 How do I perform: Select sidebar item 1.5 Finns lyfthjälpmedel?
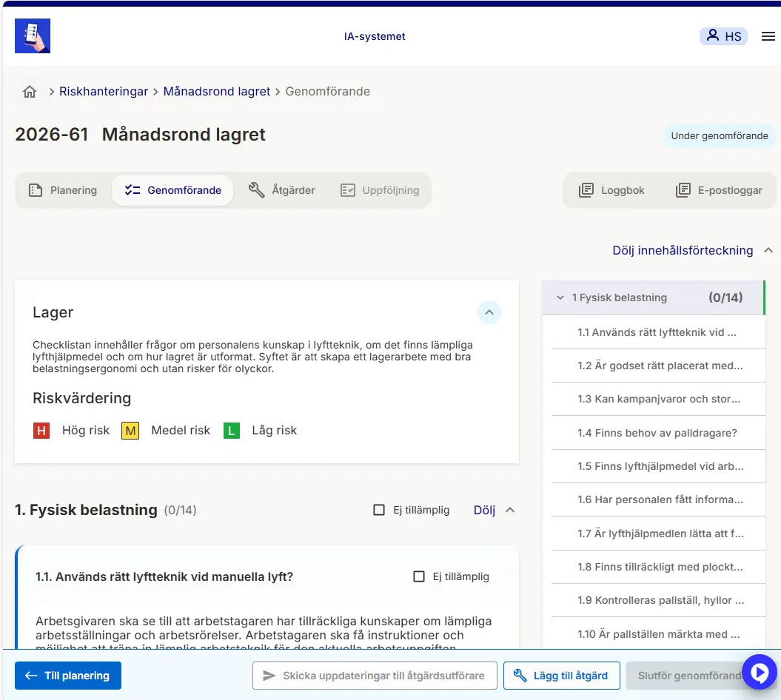point(657,466)
